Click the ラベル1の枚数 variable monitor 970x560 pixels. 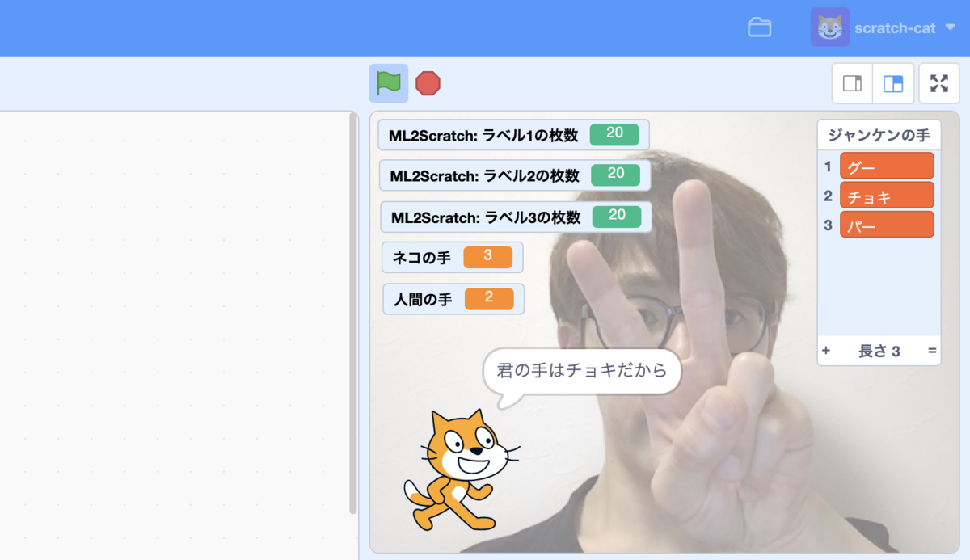coord(513,135)
